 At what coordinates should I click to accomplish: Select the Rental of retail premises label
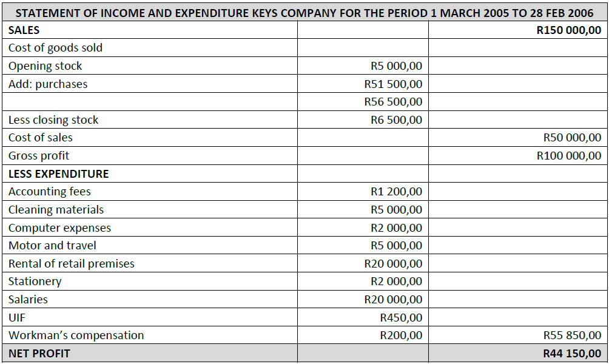(72, 264)
